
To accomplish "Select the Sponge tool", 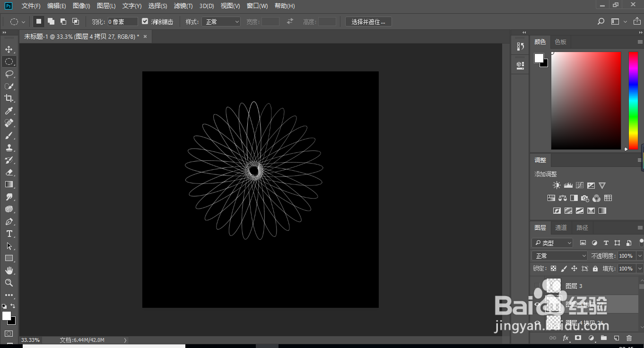I will point(9,209).
